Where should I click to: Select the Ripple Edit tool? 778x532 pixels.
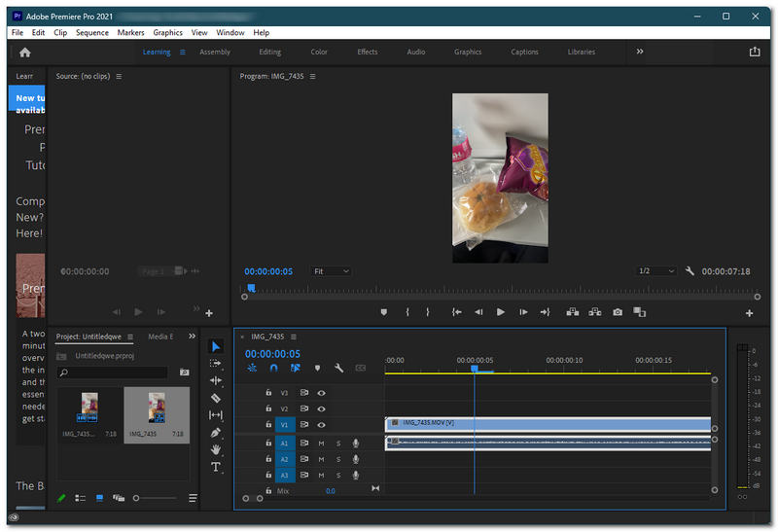click(x=215, y=380)
